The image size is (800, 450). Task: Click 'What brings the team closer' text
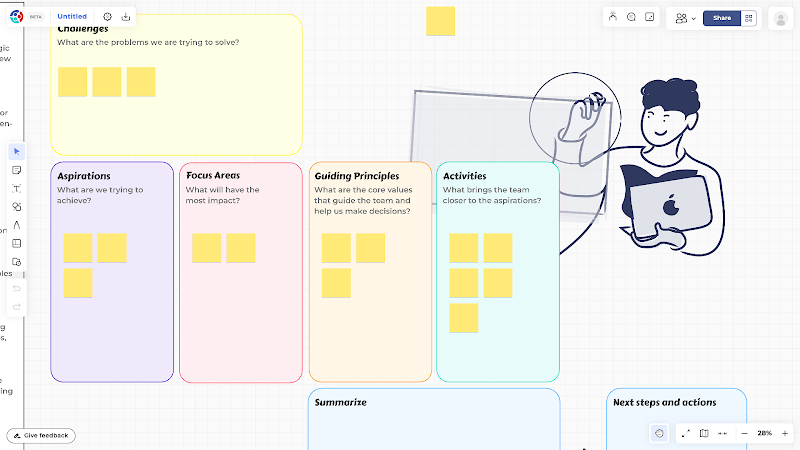tap(492, 195)
